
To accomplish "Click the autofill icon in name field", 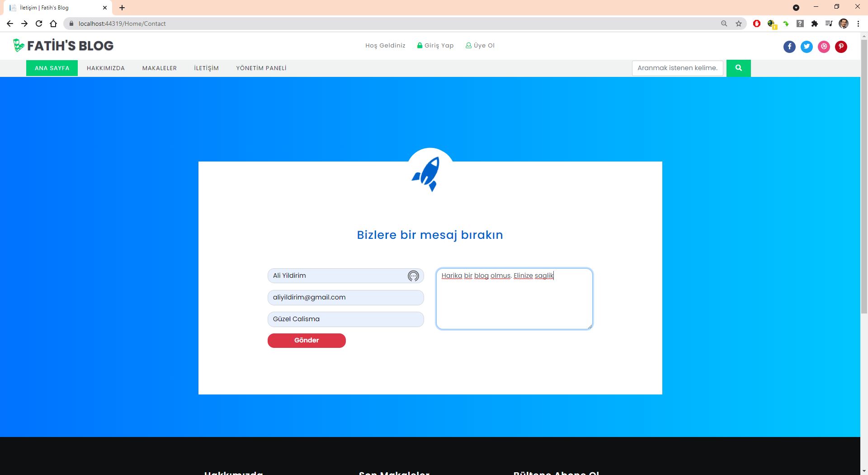I will [x=413, y=275].
